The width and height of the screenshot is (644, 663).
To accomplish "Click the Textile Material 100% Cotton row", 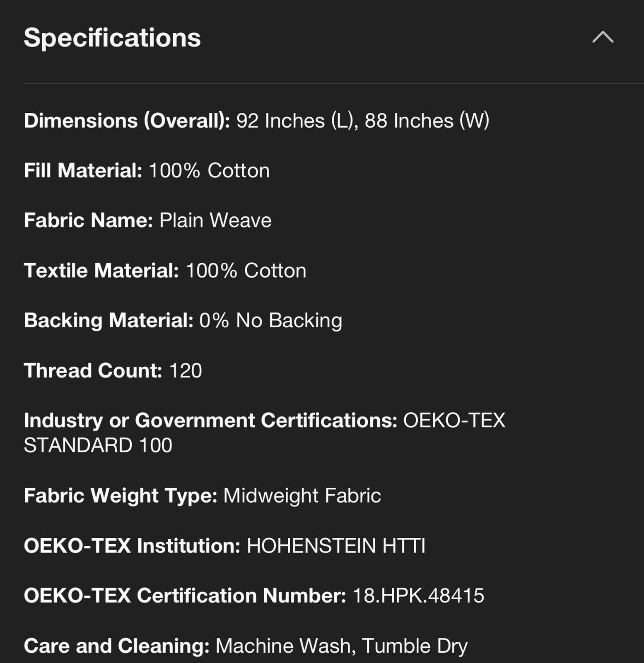I will click(x=165, y=271).
